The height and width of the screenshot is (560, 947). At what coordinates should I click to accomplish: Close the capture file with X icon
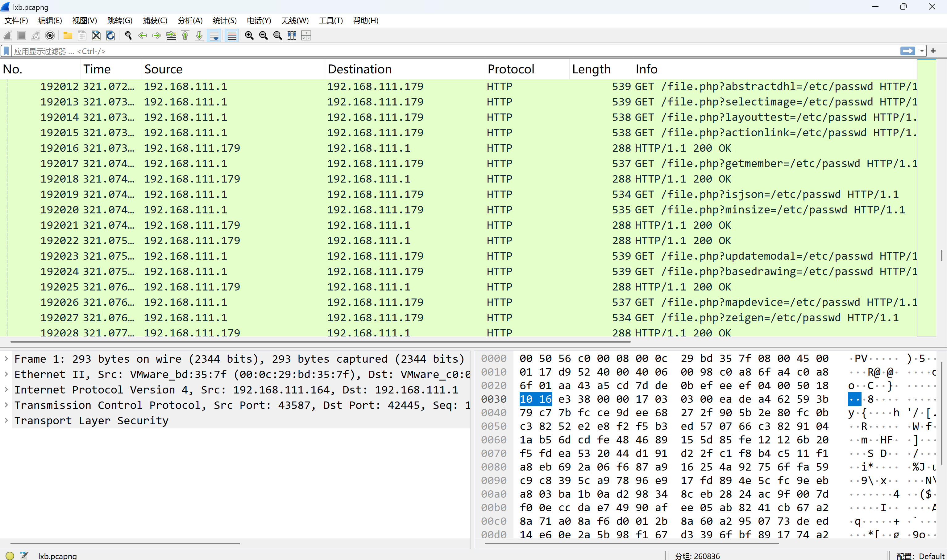pos(96,35)
